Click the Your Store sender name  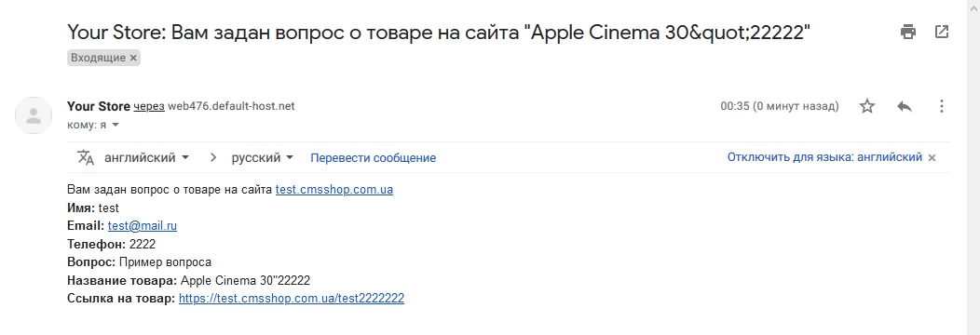(99, 106)
